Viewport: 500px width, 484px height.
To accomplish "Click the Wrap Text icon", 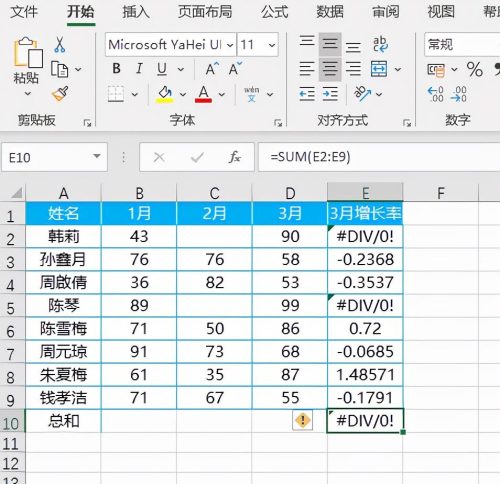I will 380,44.
